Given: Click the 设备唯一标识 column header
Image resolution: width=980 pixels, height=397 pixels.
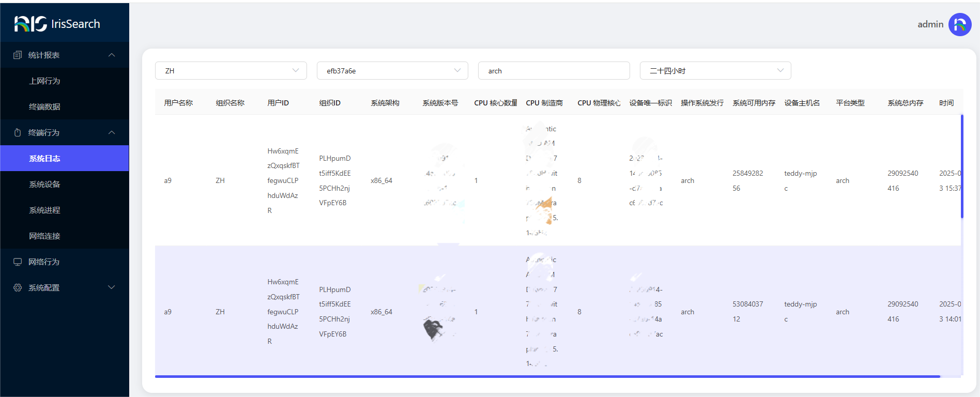Looking at the screenshot, I should pos(651,103).
